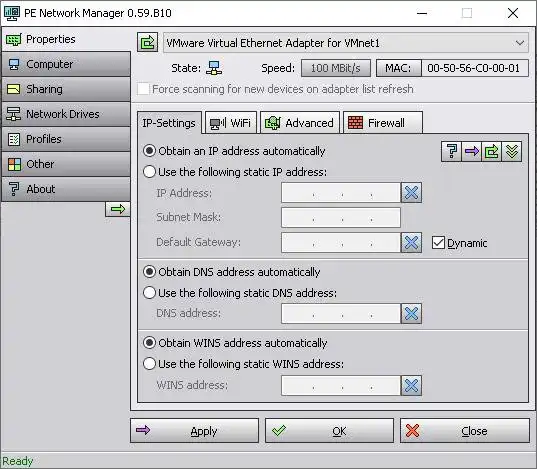Switch to the IP-Settings tab

click(169, 123)
